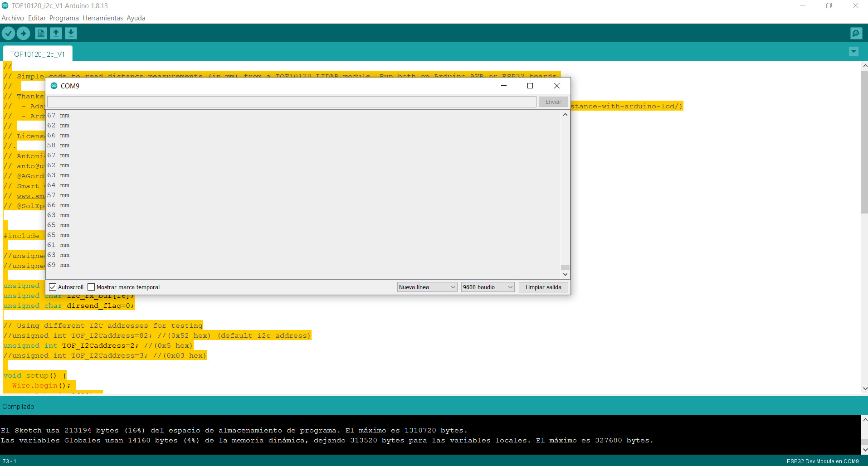
Task: Open Serial Monitor via magnifier icon
Action: click(856, 33)
